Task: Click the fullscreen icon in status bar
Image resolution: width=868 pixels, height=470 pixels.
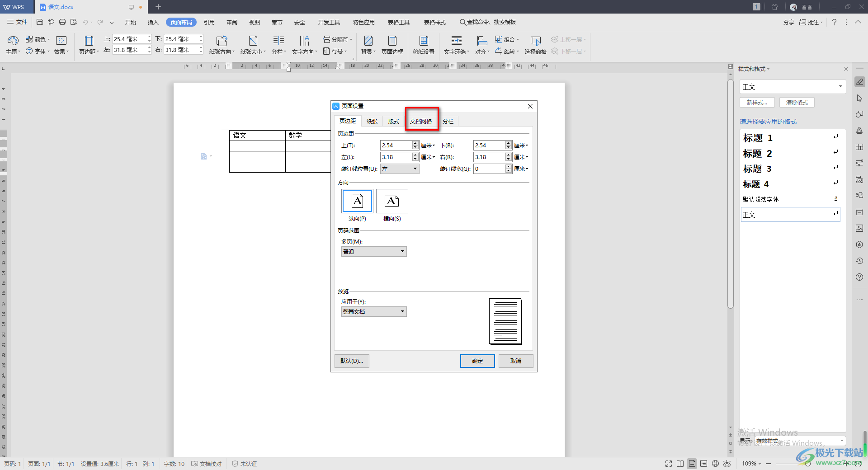Action: click(669, 464)
